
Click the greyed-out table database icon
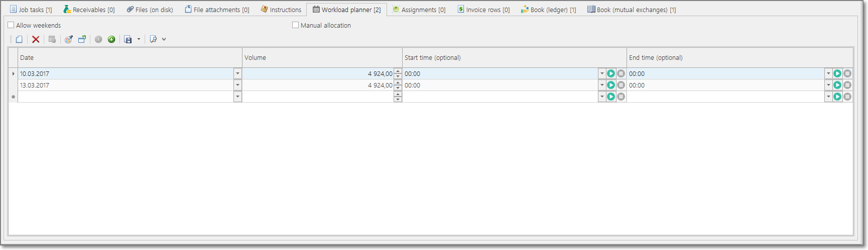52,39
